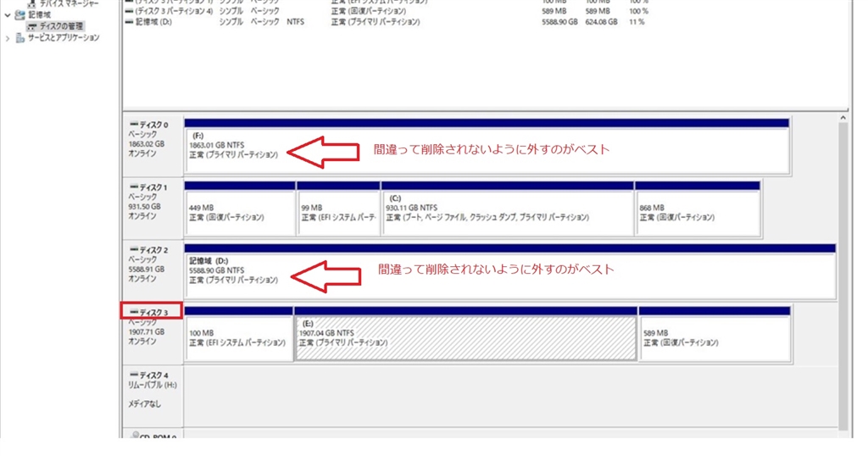Viewport: 868px width, 456px height.
Task: Expand the サービスとアプリケーション node
Action: 7,38
